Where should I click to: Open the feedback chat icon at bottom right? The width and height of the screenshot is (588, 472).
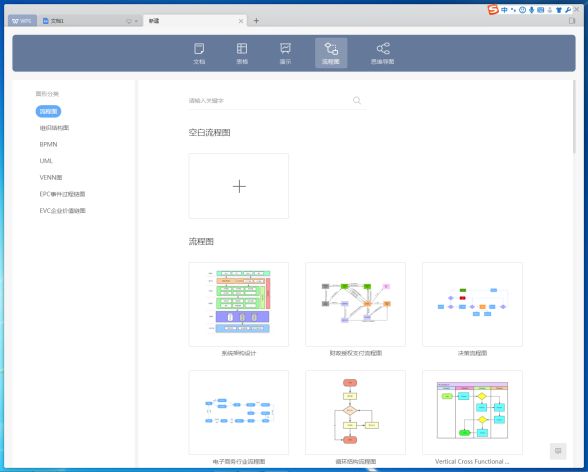[558, 451]
